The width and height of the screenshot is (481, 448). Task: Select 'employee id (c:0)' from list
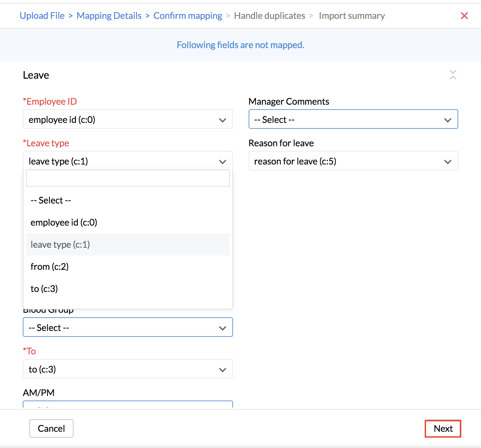tap(64, 222)
